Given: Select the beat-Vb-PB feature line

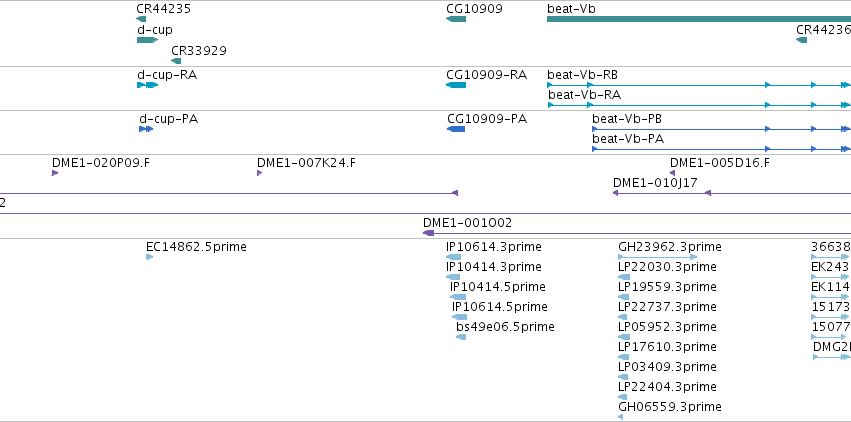Looking at the screenshot, I should pos(721,129).
